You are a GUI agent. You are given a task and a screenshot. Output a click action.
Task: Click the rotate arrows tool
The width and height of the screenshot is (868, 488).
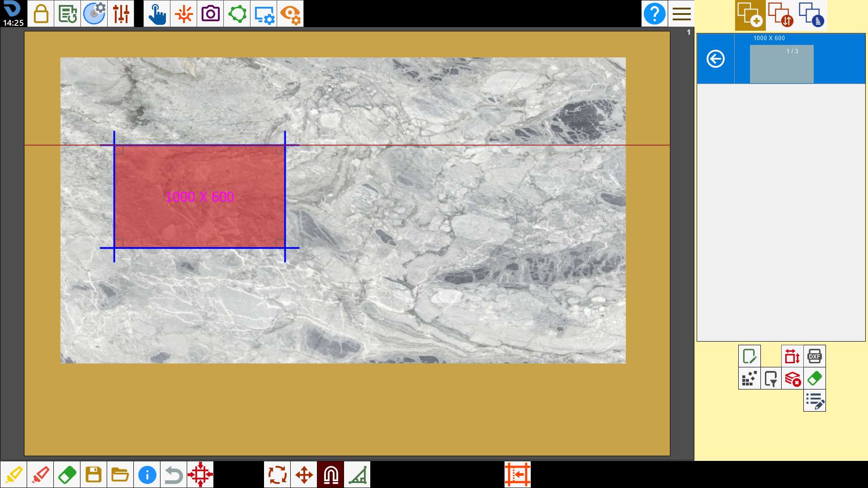[277, 474]
